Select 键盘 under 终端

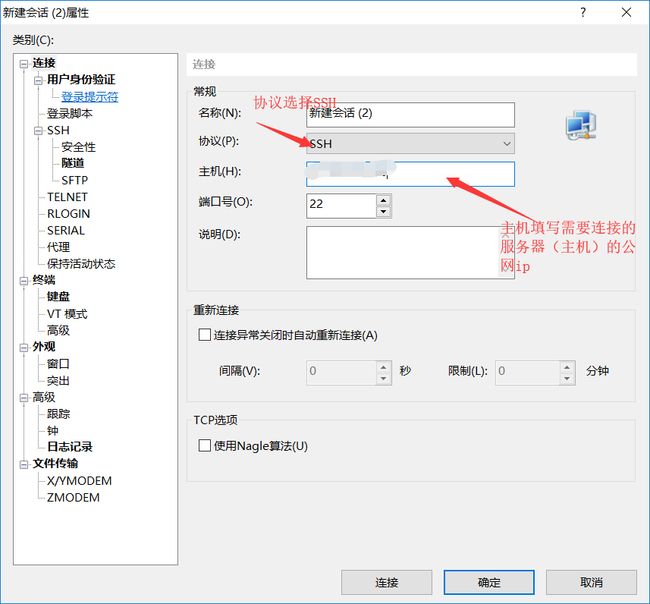(58, 296)
